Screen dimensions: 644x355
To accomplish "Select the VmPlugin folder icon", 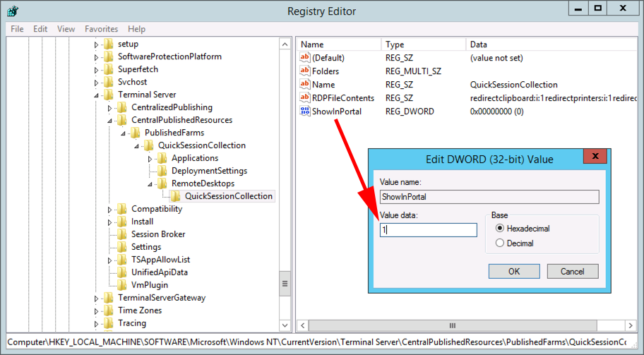I will tap(122, 286).
